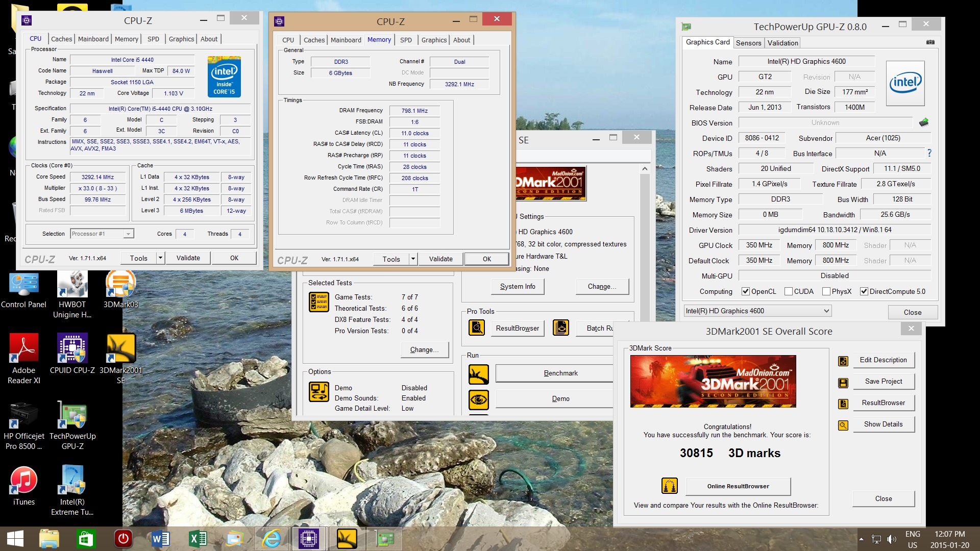Image resolution: width=980 pixels, height=551 pixels.
Task: Open HWBOT Unigine Heaven desktop shortcut
Action: 72,294
